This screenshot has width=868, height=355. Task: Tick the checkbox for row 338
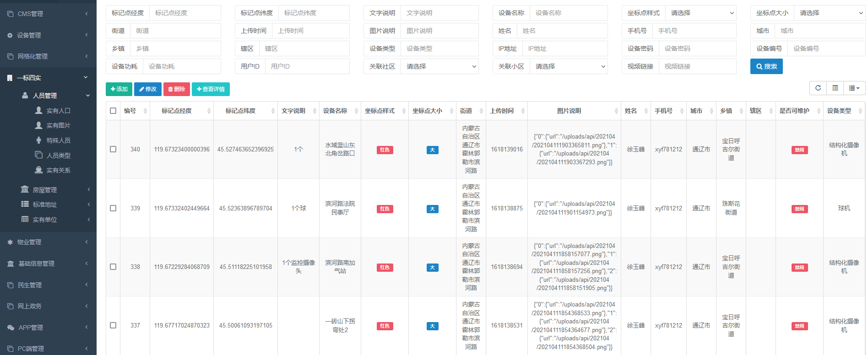pos(113,267)
